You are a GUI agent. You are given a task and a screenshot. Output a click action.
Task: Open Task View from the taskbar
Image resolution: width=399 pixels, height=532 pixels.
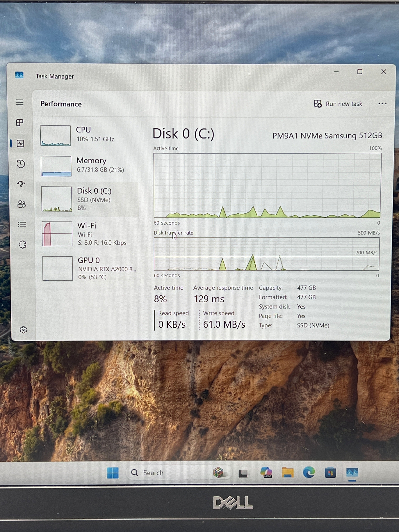(x=243, y=473)
